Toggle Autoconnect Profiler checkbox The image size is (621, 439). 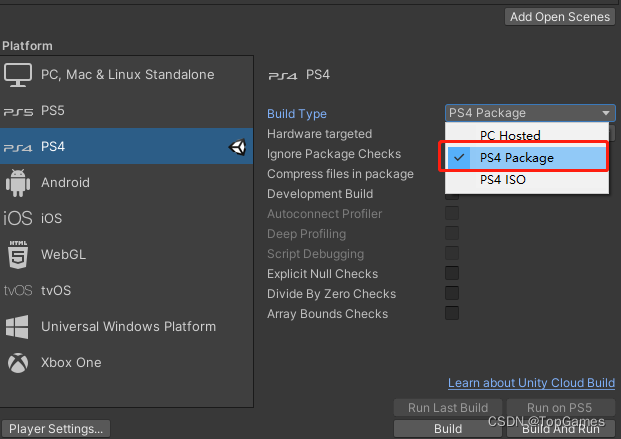tap(452, 213)
